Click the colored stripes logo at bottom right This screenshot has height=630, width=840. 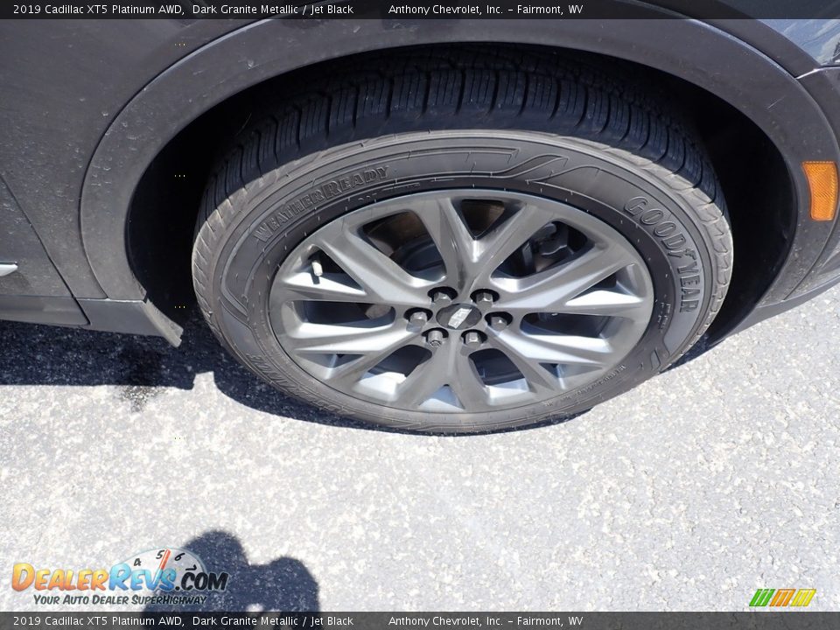782,598
